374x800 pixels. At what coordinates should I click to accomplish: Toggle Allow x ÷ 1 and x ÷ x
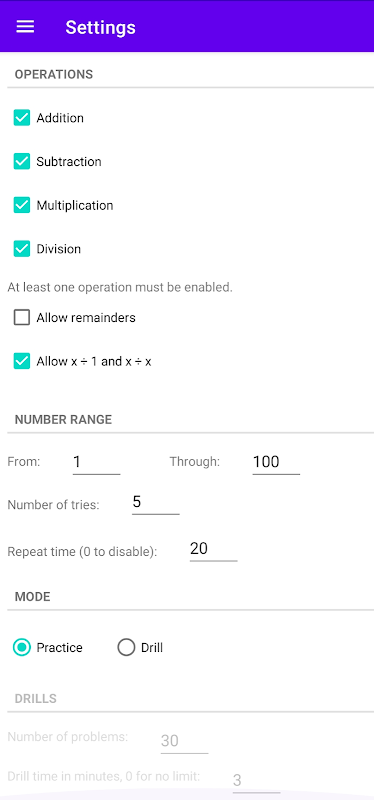click(x=22, y=362)
